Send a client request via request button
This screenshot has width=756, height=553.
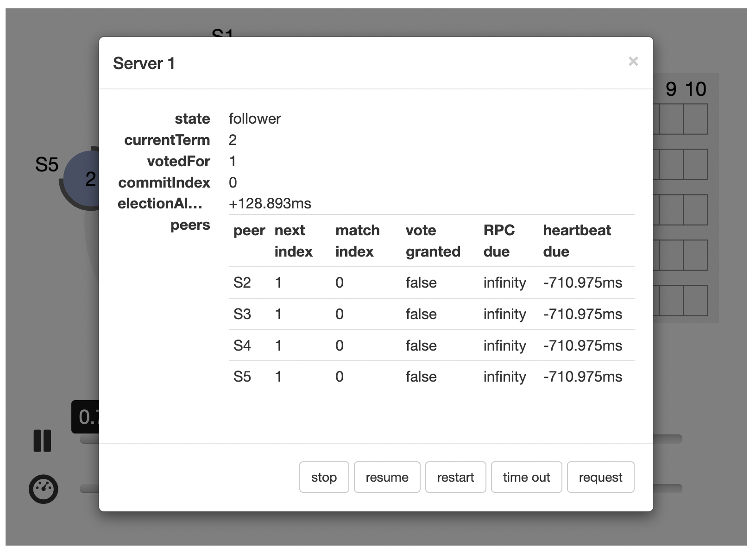tap(600, 477)
